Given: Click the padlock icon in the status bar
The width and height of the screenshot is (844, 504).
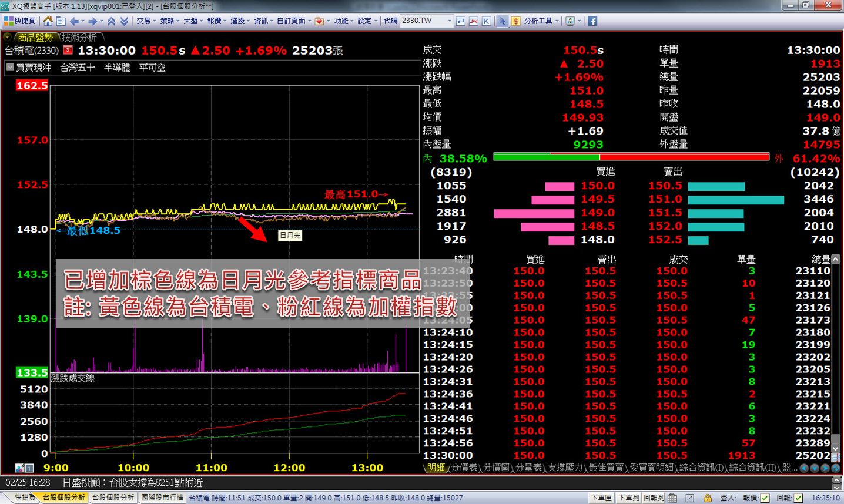Looking at the screenshot, I should tap(708, 498).
